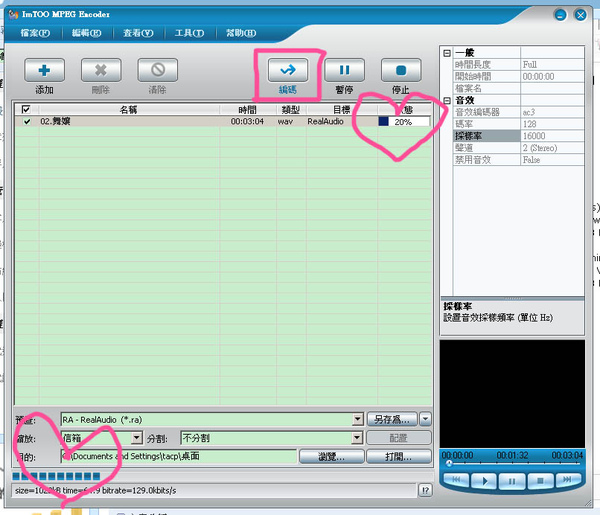
Task: Select the 聲道 property row
Action: (x=519, y=148)
